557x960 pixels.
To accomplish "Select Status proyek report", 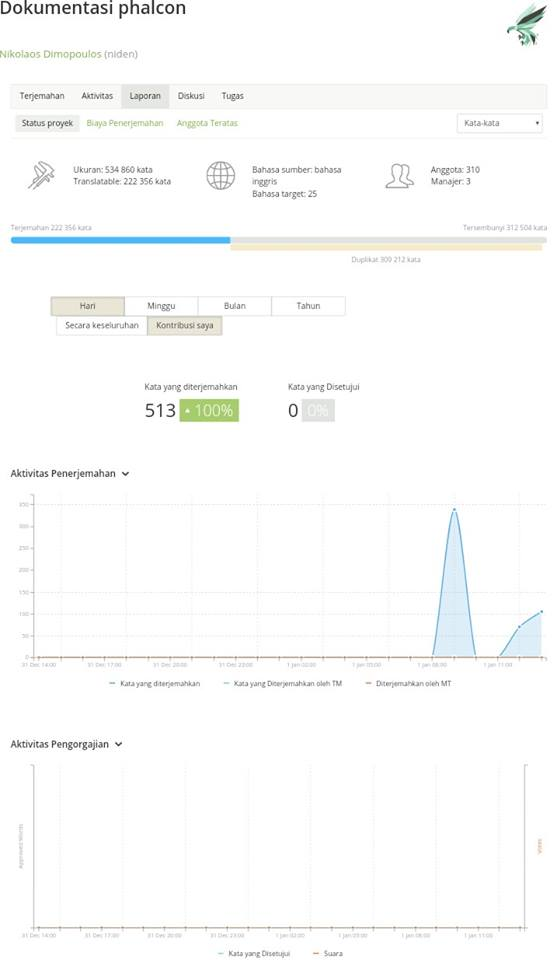I will pyautogui.click(x=47, y=123).
